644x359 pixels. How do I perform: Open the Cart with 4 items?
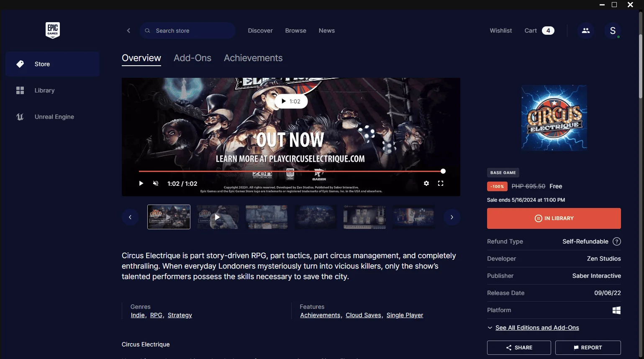539,31
